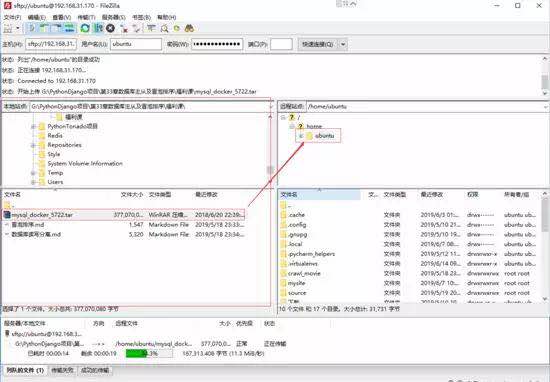The image size is (550, 382).
Task: Select the source remote folder
Action: [297, 293]
